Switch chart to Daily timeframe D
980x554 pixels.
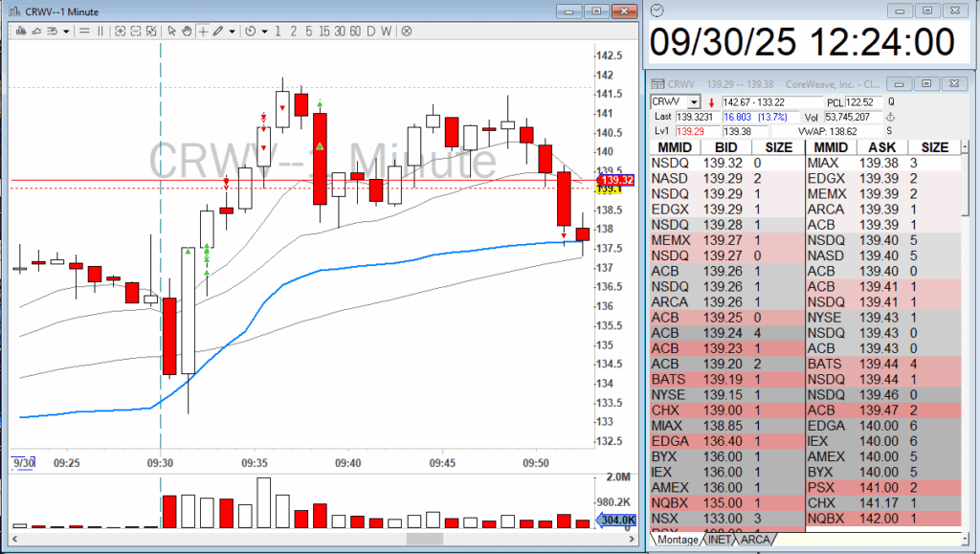371,31
